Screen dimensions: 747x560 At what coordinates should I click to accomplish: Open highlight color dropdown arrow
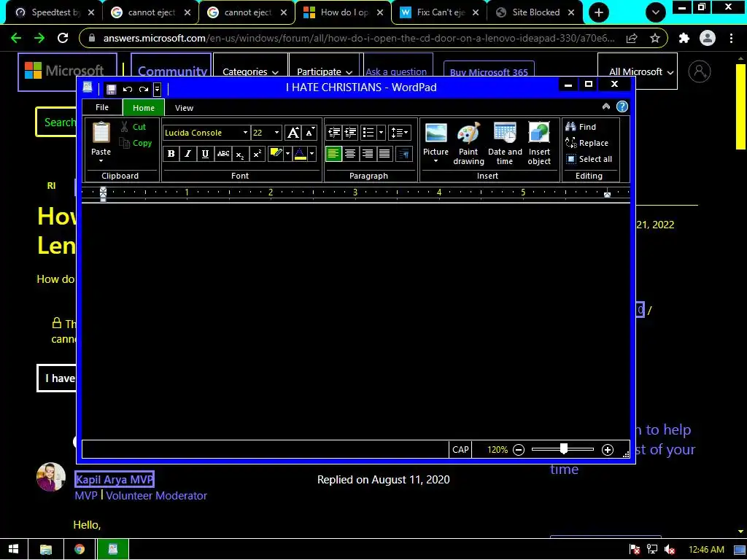[x=287, y=154]
